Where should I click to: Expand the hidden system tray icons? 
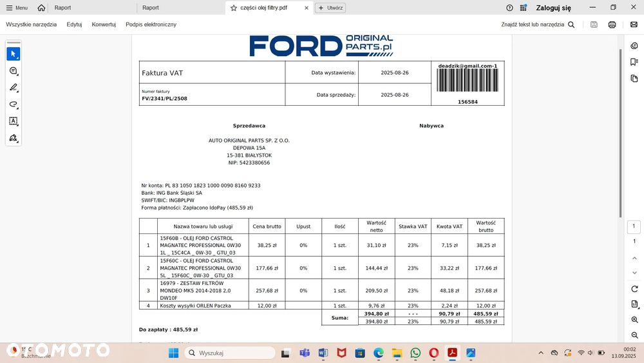pyautogui.click(x=541, y=353)
